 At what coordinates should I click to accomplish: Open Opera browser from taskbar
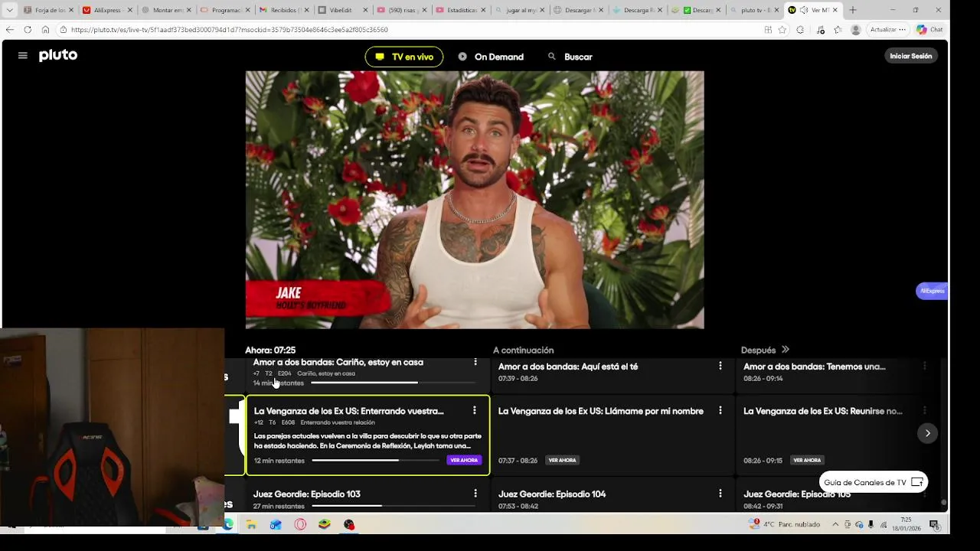(x=300, y=525)
